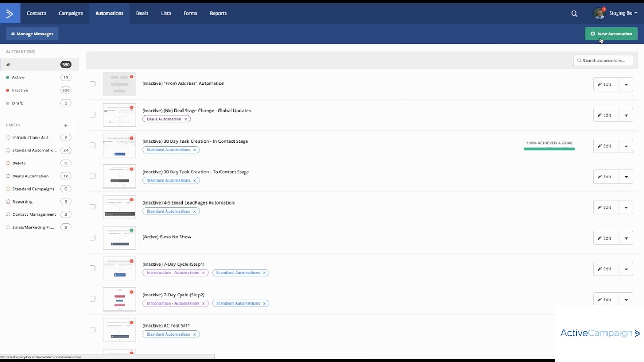Remove Standard Automations tag from AC Test 5/11

pos(195,334)
